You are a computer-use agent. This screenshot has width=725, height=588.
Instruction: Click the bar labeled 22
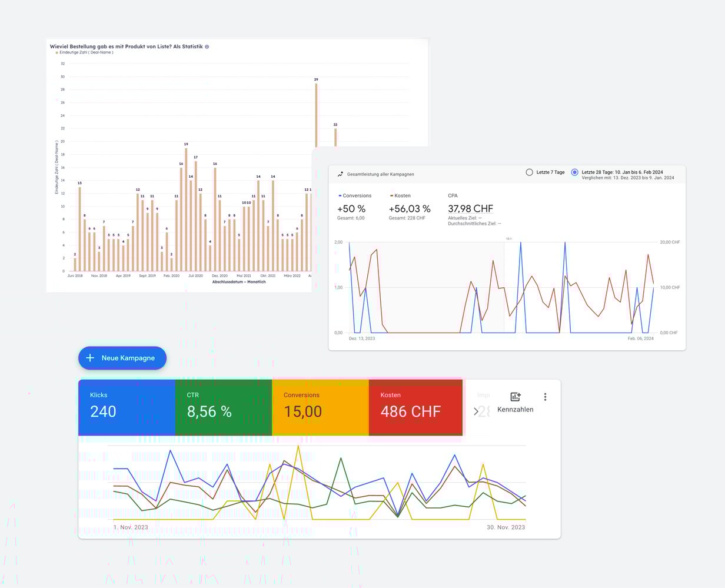point(335,137)
